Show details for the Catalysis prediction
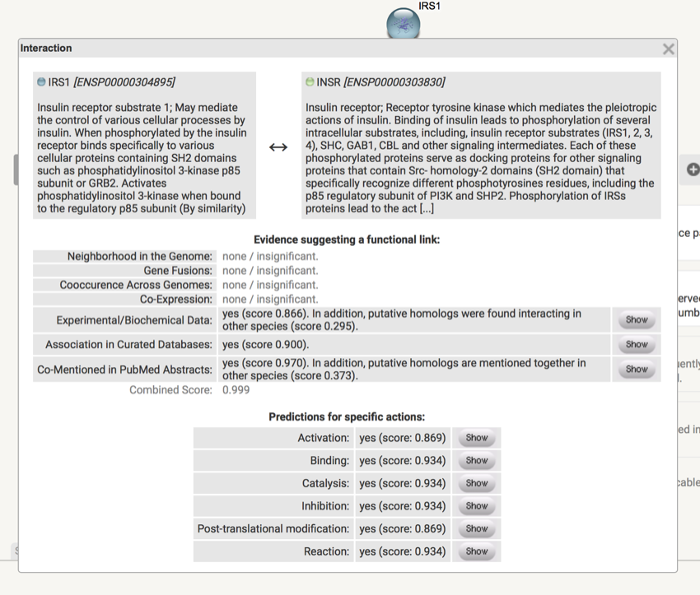 (476, 483)
